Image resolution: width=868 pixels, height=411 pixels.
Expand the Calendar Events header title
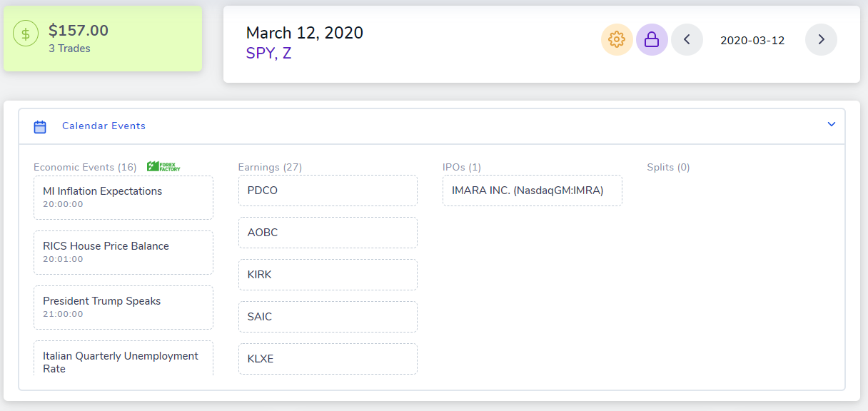[104, 126]
